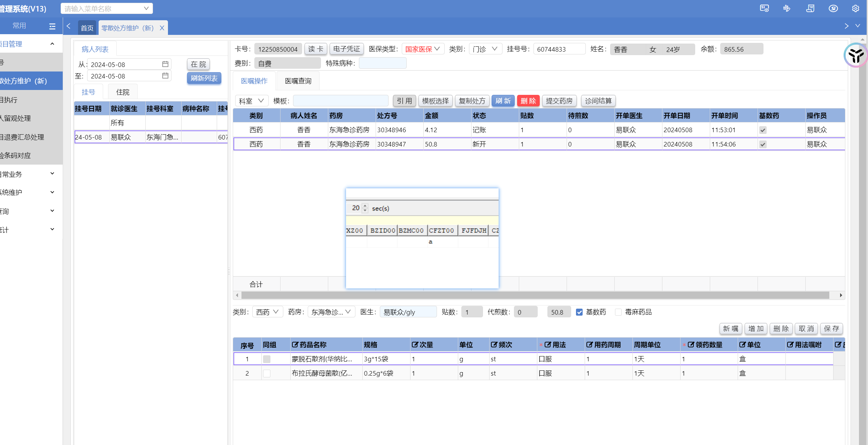868x445 pixels.
Task: Open the 医保类型 国家医保 dropdown
Action: pyautogui.click(x=423, y=49)
